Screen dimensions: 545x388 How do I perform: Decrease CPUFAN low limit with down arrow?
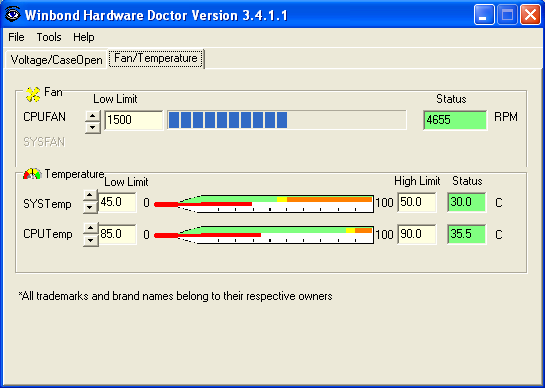point(93,128)
